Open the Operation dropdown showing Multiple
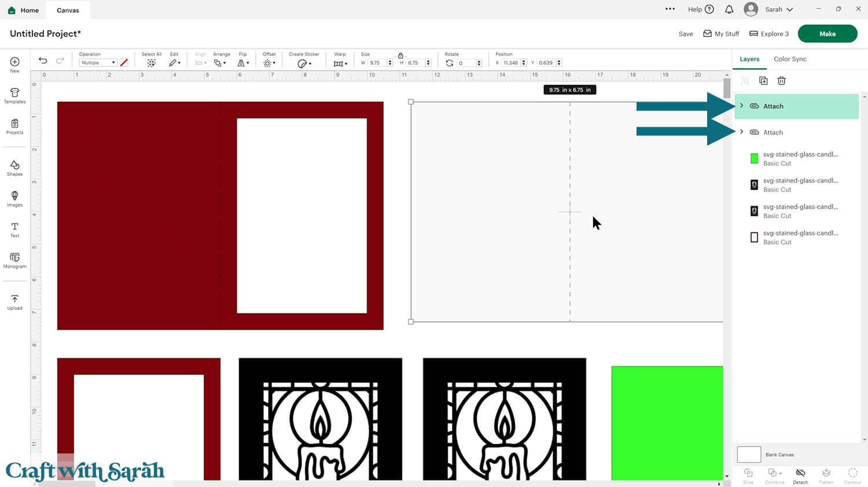This screenshot has height=487, width=868. tap(98, 63)
